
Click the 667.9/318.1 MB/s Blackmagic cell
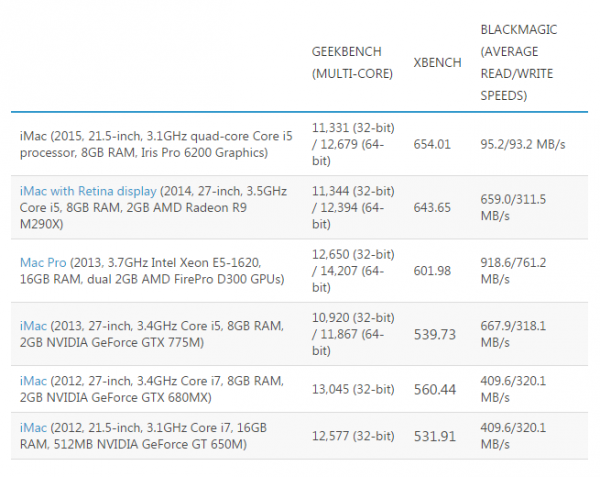(x=513, y=334)
